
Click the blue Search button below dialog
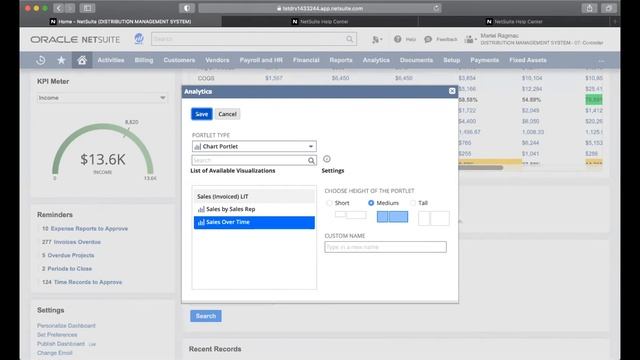click(206, 316)
